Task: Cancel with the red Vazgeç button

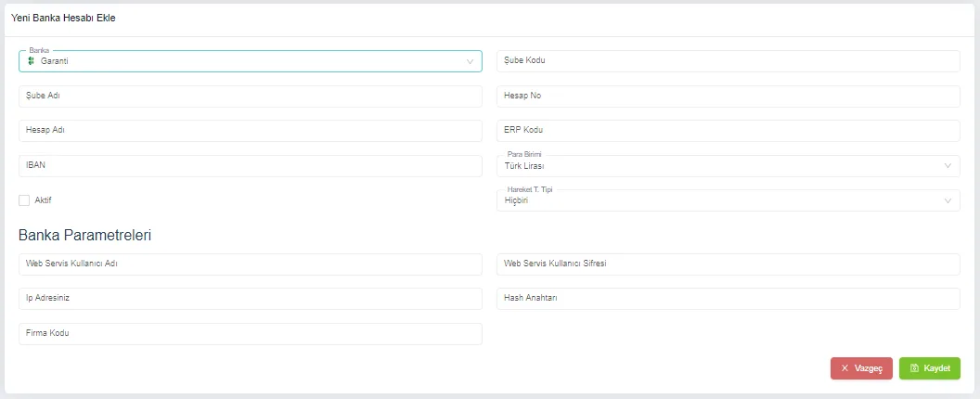Action: click(x=861, y=368)
